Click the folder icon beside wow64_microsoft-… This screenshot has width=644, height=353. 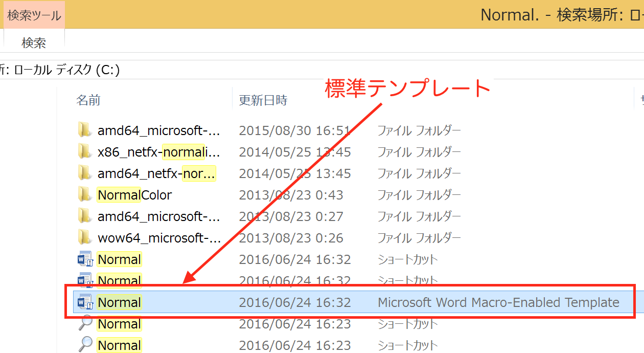85,238
